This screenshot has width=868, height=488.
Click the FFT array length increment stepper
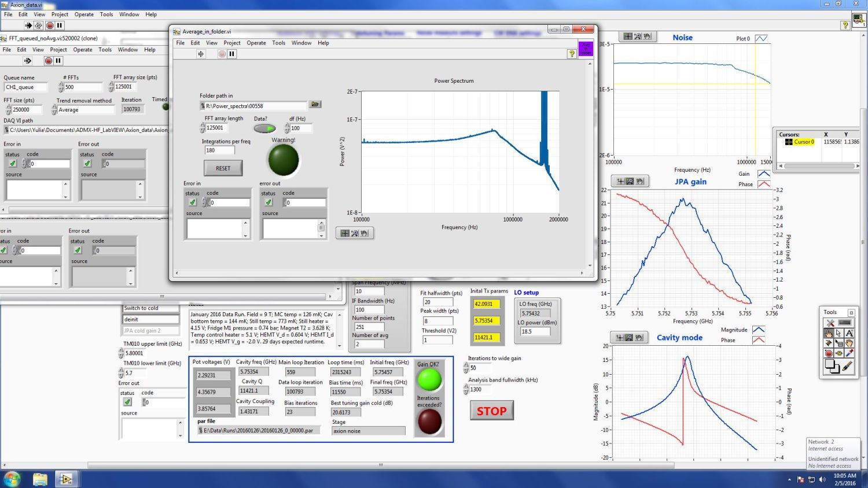pos(203,125)
